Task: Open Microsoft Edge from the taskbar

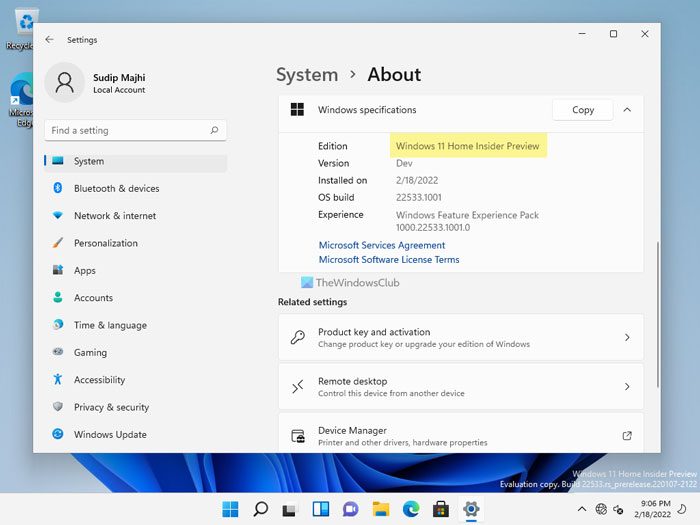Action: coord(410,509)
